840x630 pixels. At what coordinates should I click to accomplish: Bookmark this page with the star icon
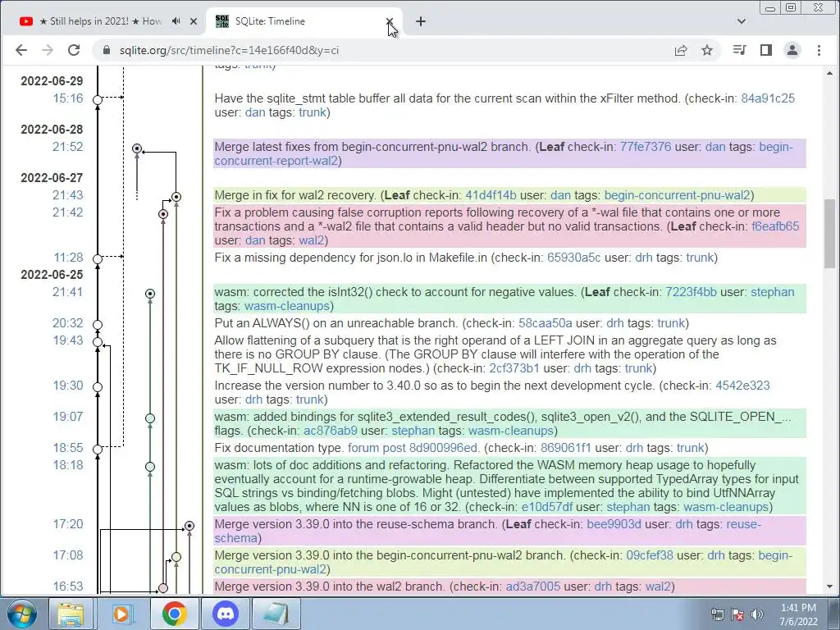coord(707,50)
